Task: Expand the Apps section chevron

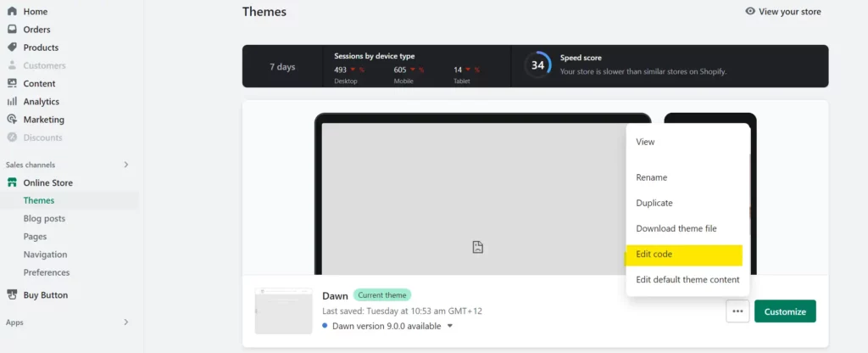Action: (x=126, y=322)
